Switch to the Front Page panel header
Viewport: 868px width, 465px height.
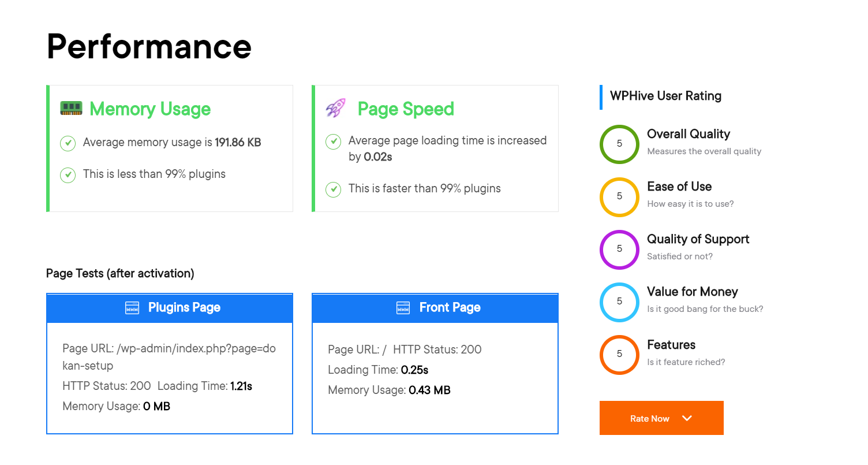click(x=435, y=307)
